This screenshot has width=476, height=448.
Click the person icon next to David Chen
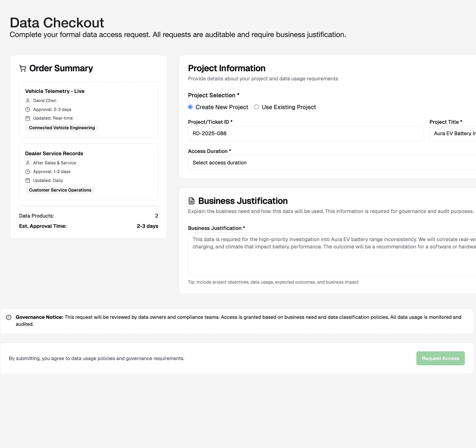click(28, 101)
